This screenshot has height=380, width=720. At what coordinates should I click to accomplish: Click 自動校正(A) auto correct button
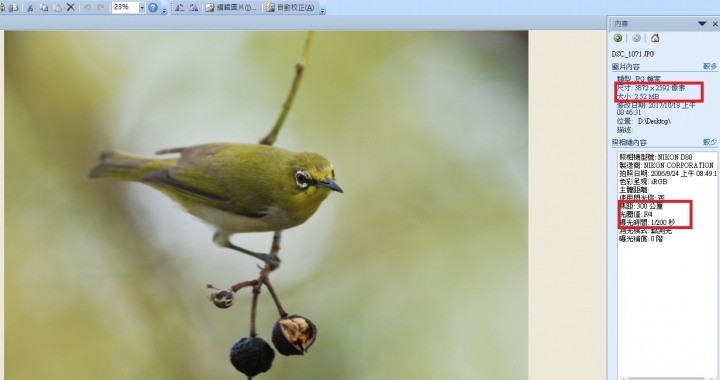[x=290, y=7]
